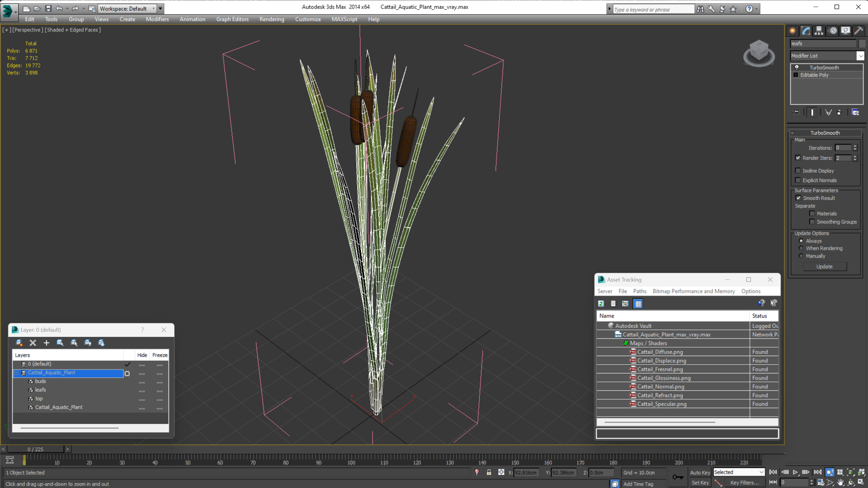Open Paths menu in Asset Tracking
This screenshot has width=868, height=488.
pyautogui.click(x=639, y=291)
